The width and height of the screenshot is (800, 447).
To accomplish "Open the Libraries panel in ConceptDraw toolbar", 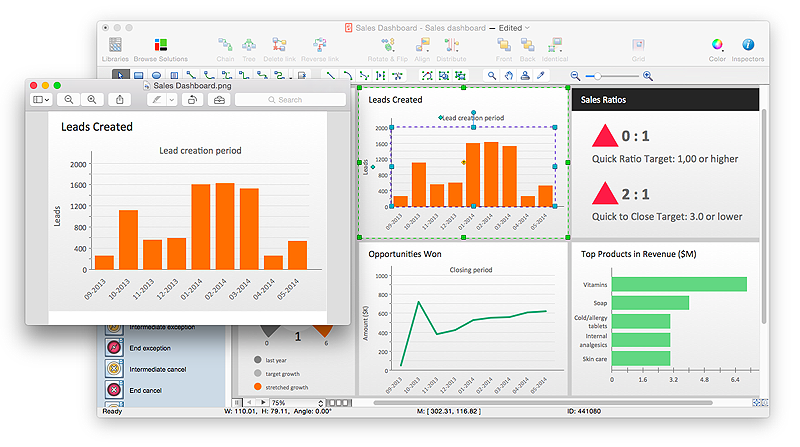I will tap(115, 49).
